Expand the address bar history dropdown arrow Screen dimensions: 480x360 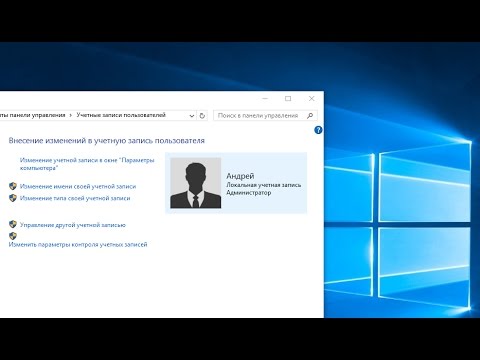192,116
